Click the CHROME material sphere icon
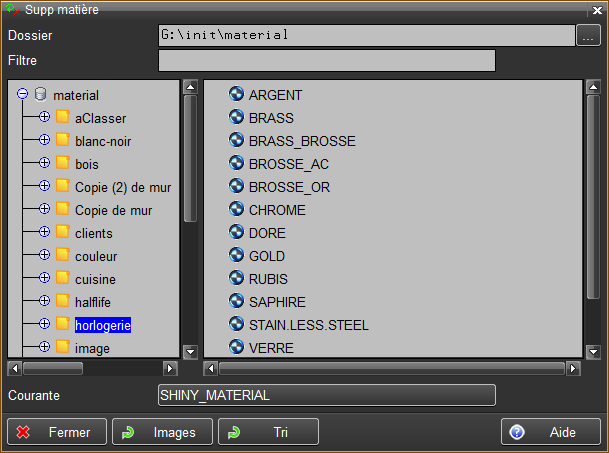 [236, 209]
